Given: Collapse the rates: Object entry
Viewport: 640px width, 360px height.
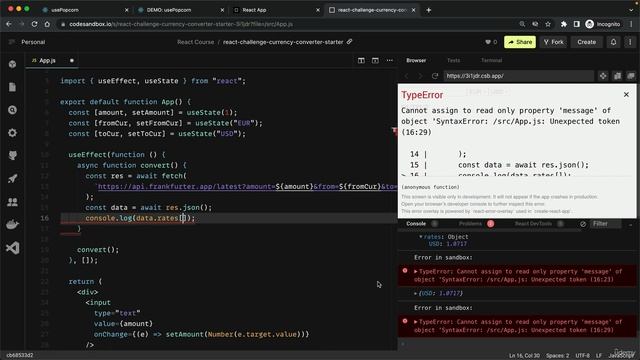Looking at the screenshot, I should (x=420, y=237).
